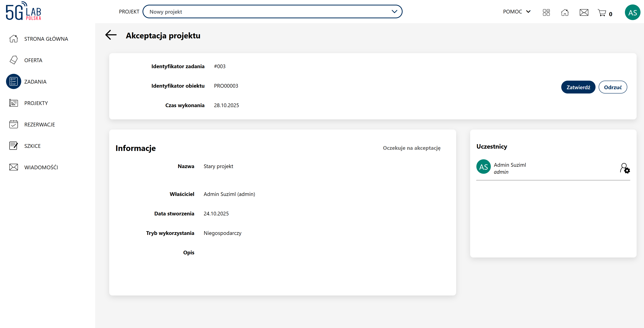Click the project selector chevron arrow

point(394,12)
